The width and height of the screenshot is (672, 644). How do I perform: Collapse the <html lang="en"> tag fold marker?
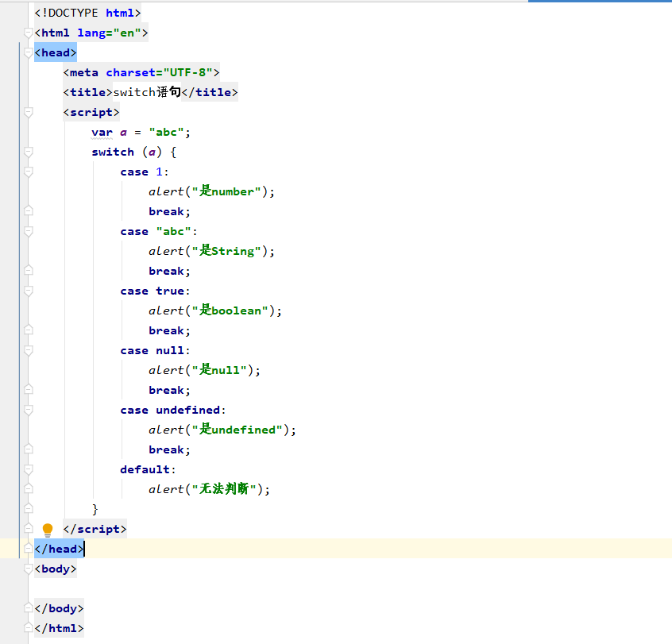coord(29,33)
